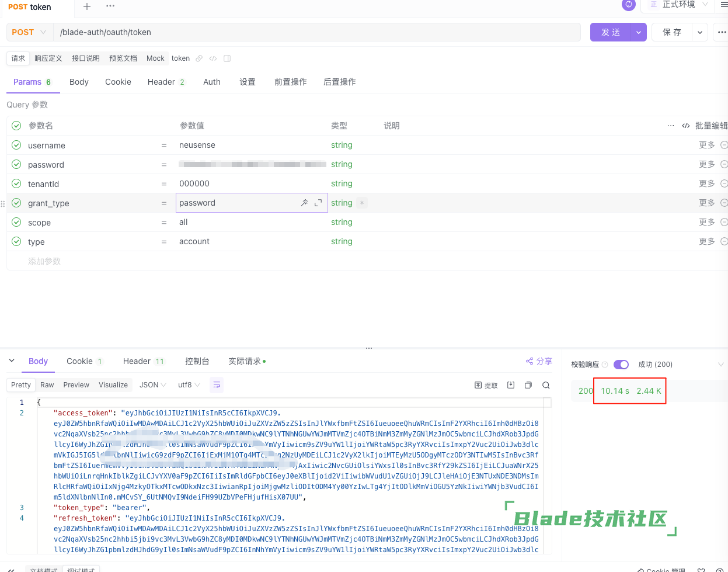This screenshot has height=572, width=728.
Task: Open the Mock tab
Action: (155, 58)
